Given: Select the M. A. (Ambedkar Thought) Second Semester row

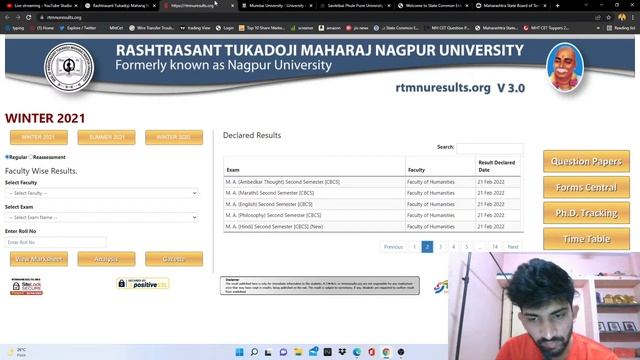Looking at the screenshot, I should coord(372,182).
